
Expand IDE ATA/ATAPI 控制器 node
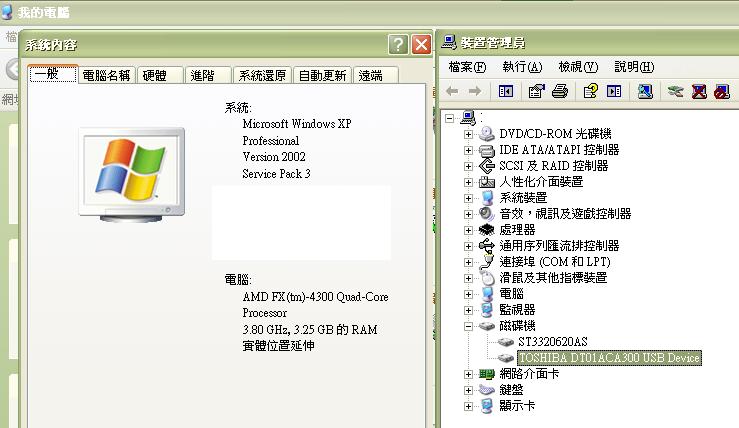click(468, 150)
